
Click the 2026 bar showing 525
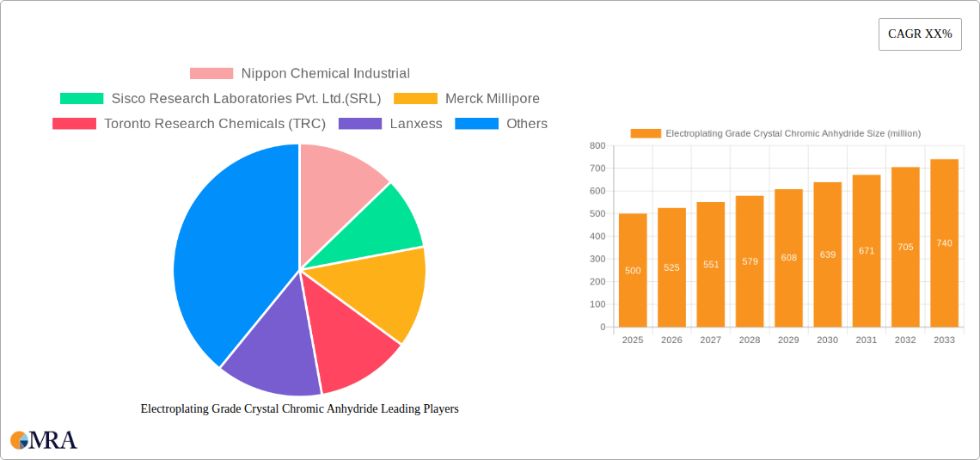click(x=672, y=267)
